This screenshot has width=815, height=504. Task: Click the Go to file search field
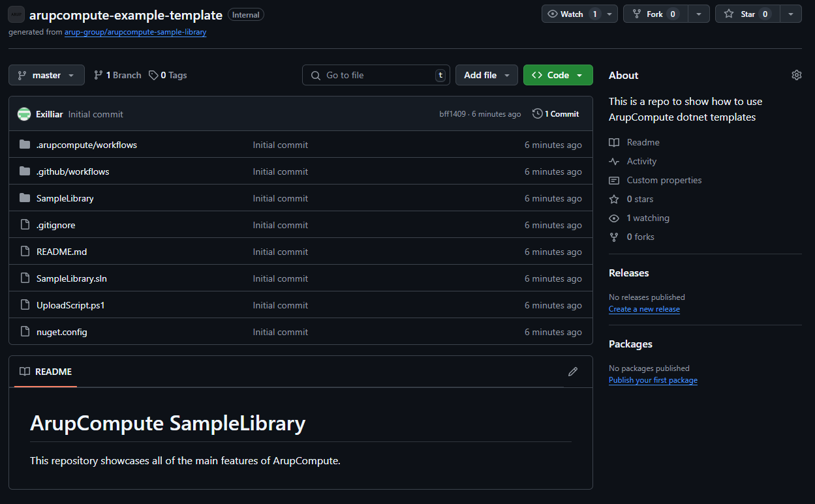376,75
